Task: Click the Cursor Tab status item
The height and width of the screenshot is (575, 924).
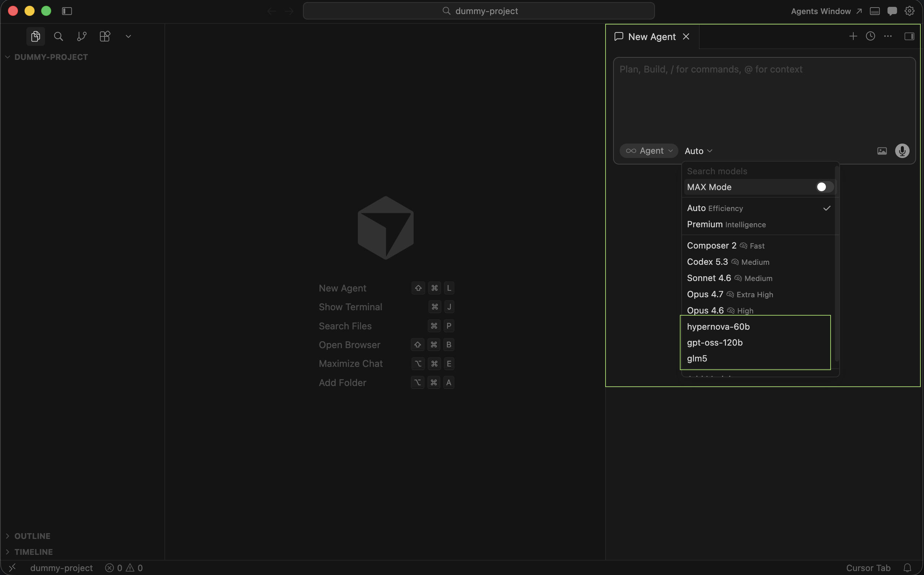Action: [x=868, y=568]
